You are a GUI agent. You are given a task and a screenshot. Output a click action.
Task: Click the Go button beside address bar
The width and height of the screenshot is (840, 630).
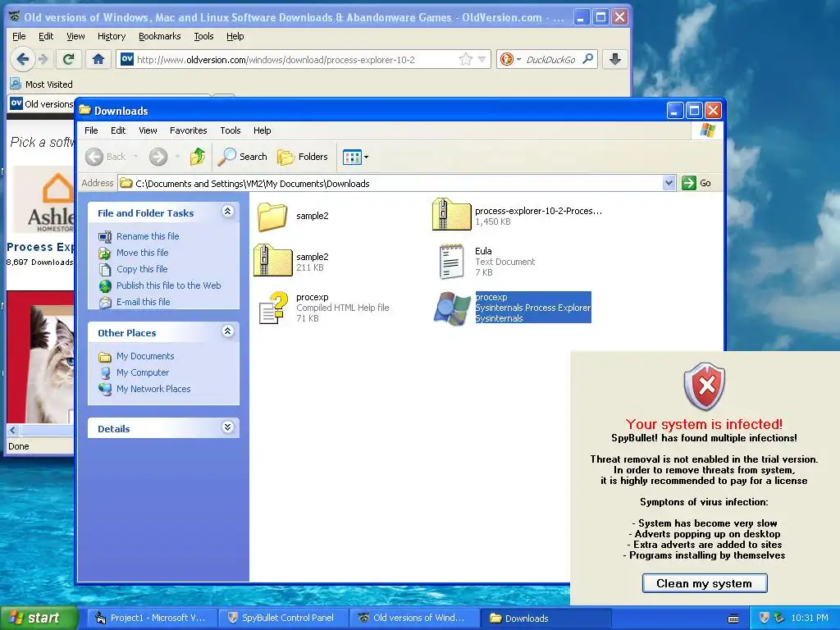click(x=696, y=183)
